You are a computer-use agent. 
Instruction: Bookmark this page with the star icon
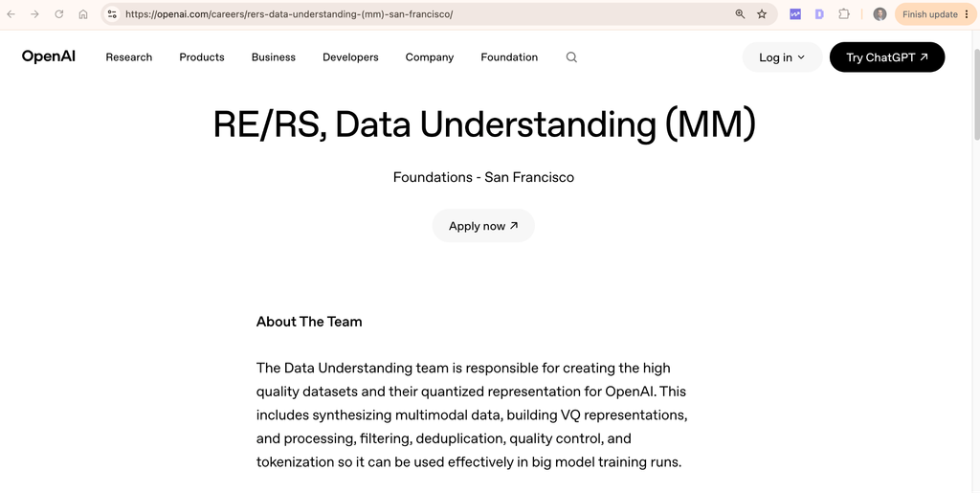762,13
